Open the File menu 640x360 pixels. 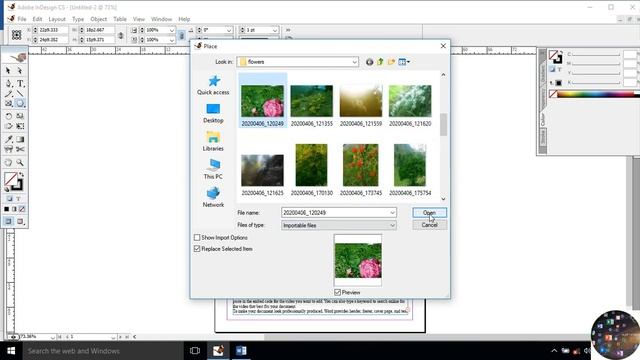[x=22, y=19]
